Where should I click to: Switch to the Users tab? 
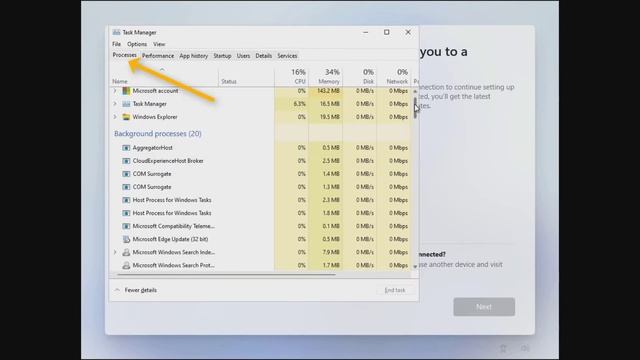coord(243,56)
